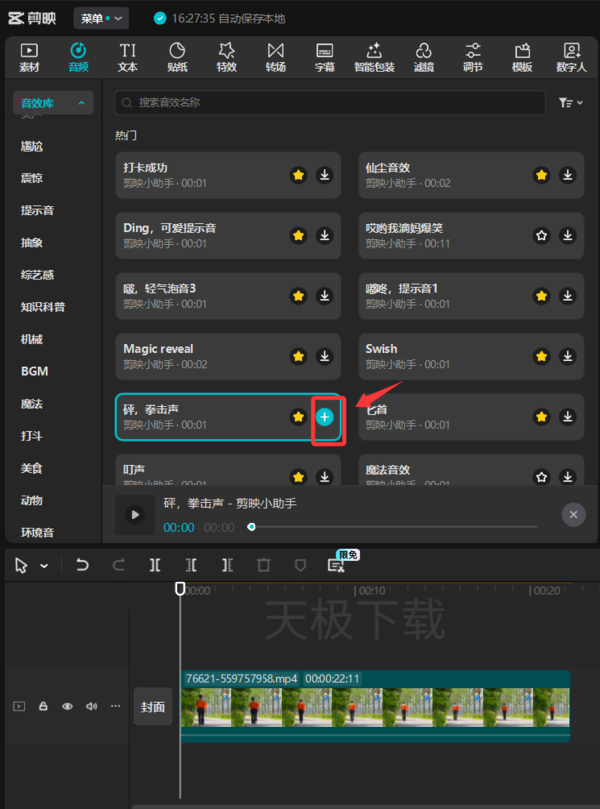This screenshot has height=809, width=600.
Task: Open the 贴纸 stickers tab
Action: [x=177, y=57]
